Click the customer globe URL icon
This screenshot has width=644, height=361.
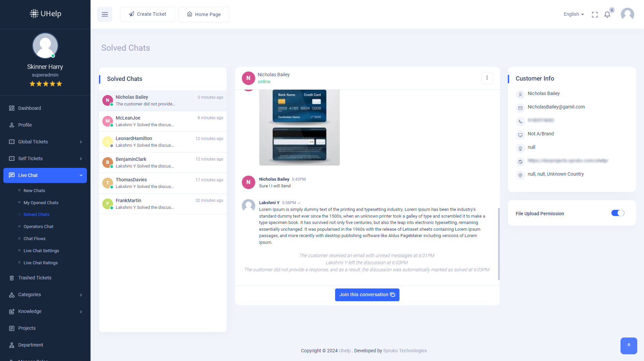520,162
